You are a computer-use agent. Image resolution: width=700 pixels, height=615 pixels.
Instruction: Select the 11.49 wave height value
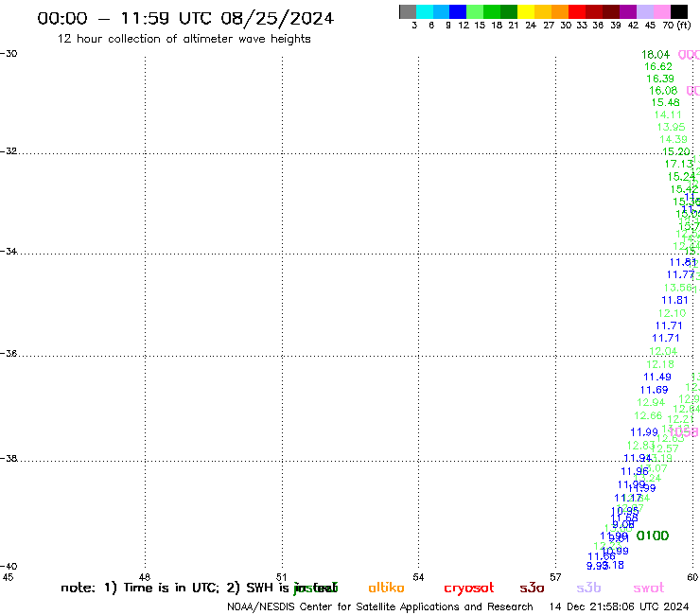click(x=657, y=377)
